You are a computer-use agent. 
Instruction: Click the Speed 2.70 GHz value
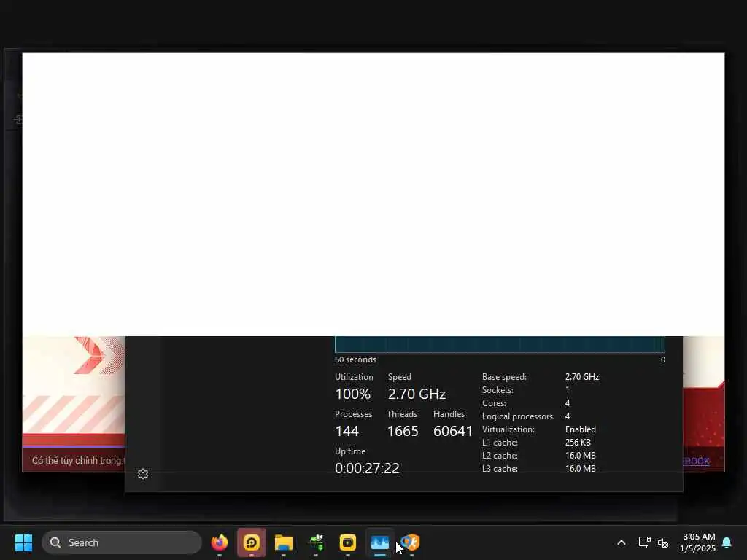pos(417,394)
